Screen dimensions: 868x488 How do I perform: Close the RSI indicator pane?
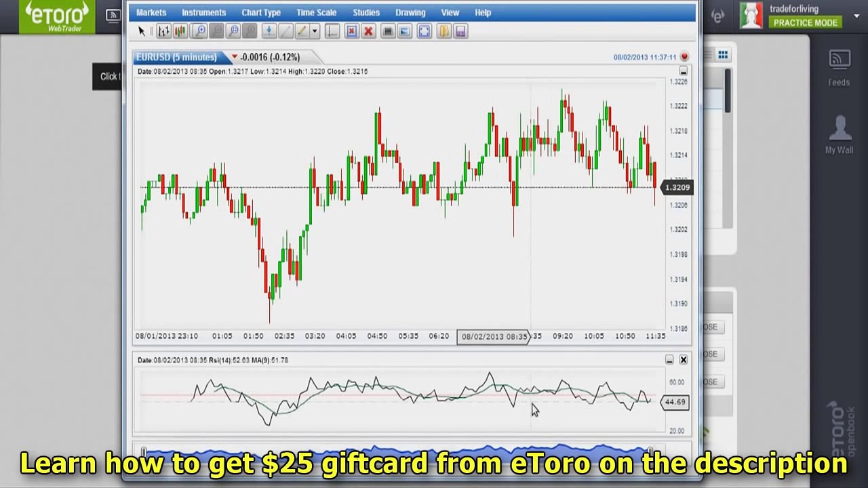tap(683, 360)
